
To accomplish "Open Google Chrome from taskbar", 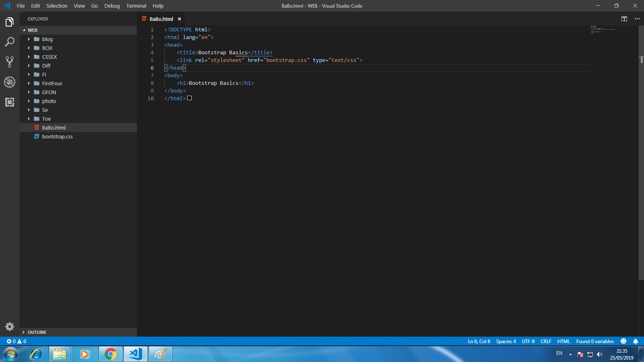I will click(x=110, y=354).
